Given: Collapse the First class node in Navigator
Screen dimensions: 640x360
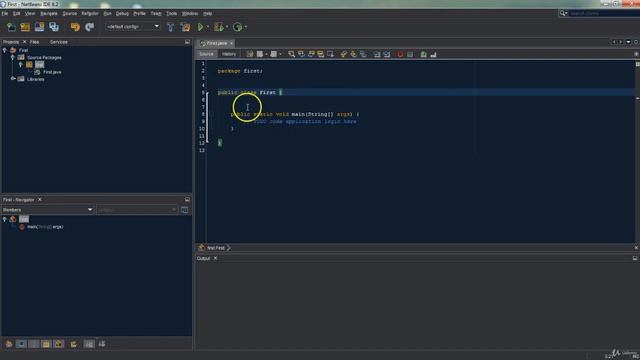Looking at the screenshot, I should pos(4,219).
